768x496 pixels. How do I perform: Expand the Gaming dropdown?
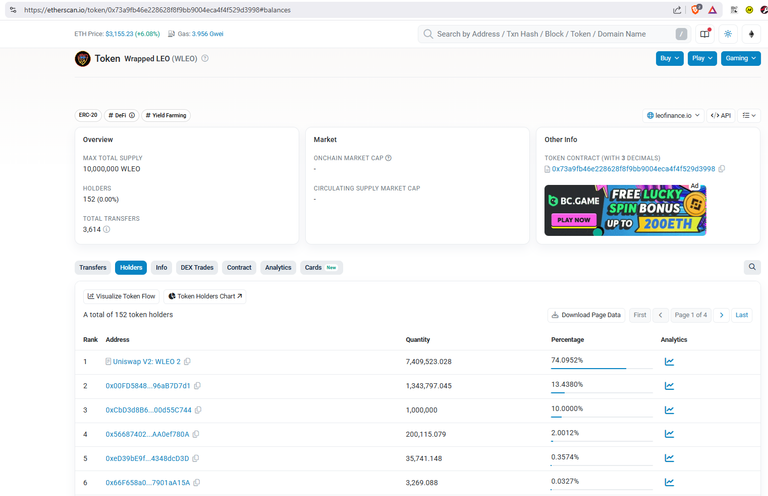pos(741,58)
